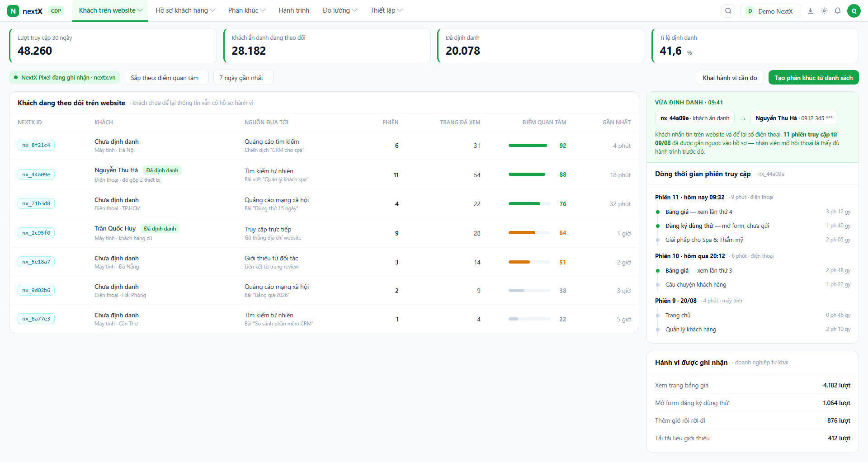Open visitor ID nx_2c95f0
Screen dimensions: 868x462
36,233
